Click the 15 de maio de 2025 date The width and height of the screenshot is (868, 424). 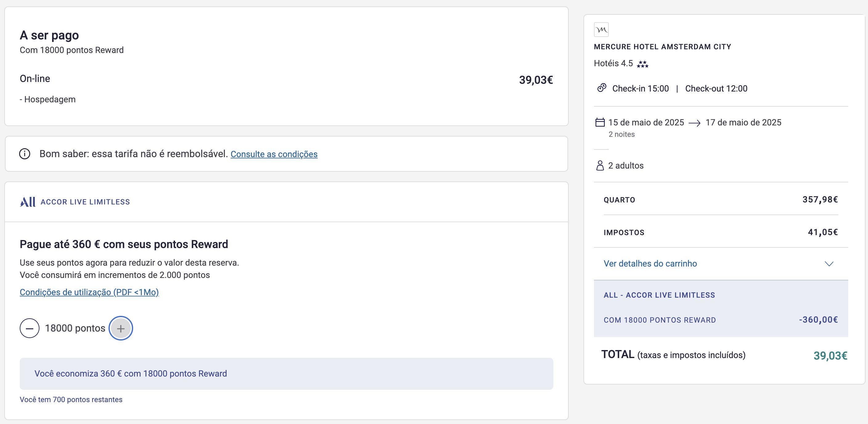tap(646, 122)
